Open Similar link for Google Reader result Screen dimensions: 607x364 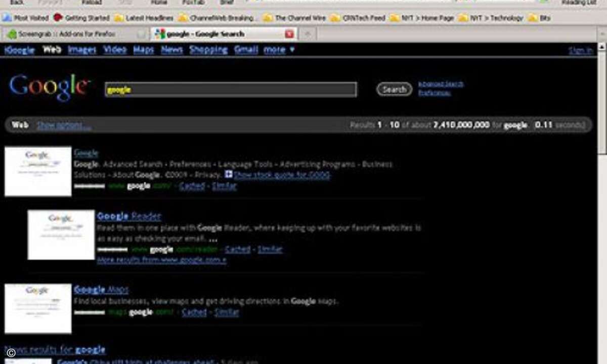pos(270,249)
